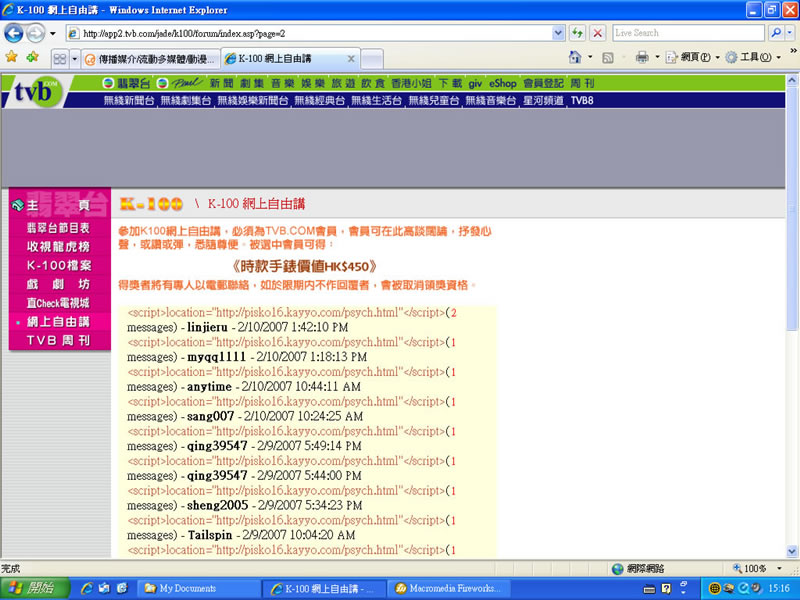Launch Internet Explorer from Quick Launch
Screen dimensions: 800x600
[87, 588]
